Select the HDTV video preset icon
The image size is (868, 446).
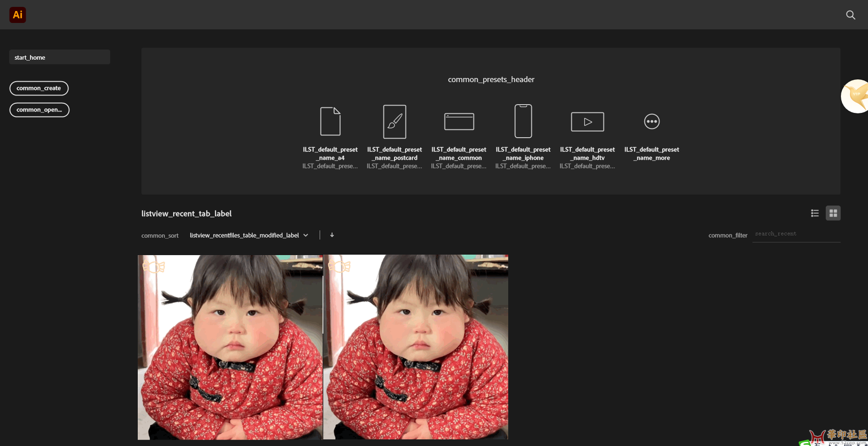pos(587,122)
